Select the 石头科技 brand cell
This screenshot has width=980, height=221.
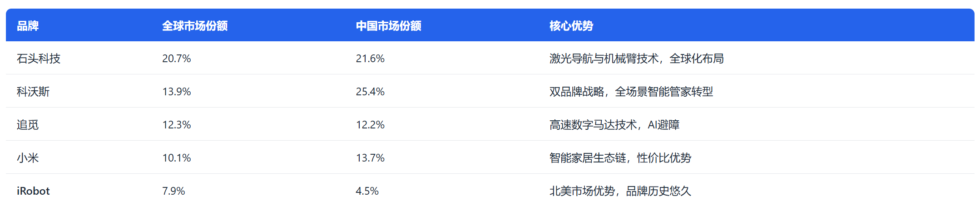click(39, 59)
